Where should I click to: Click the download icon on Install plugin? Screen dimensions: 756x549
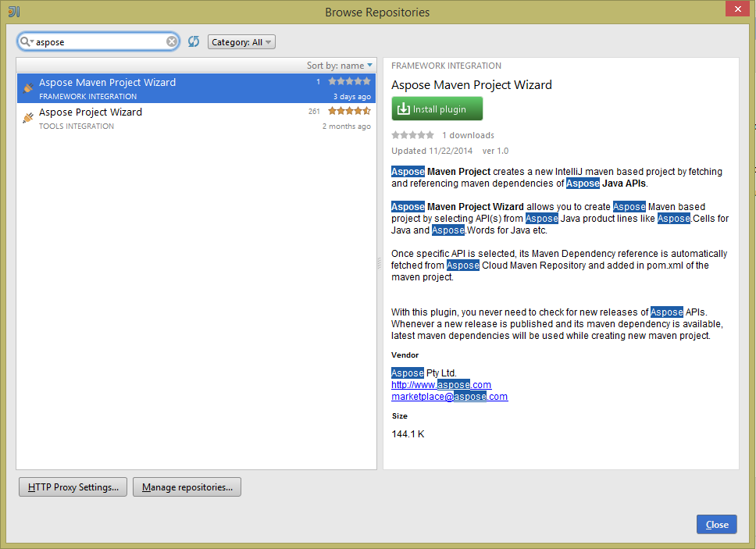pyautogui.click(x=404, y=108)
